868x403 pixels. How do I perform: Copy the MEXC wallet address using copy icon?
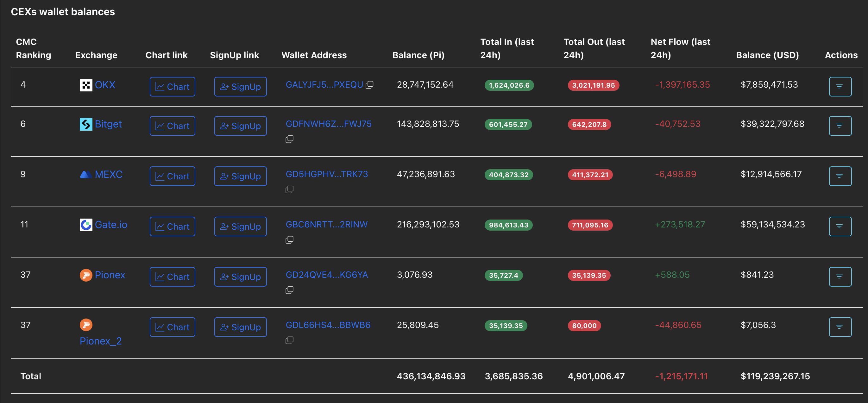pyautogui.click(x=289, y=189)
